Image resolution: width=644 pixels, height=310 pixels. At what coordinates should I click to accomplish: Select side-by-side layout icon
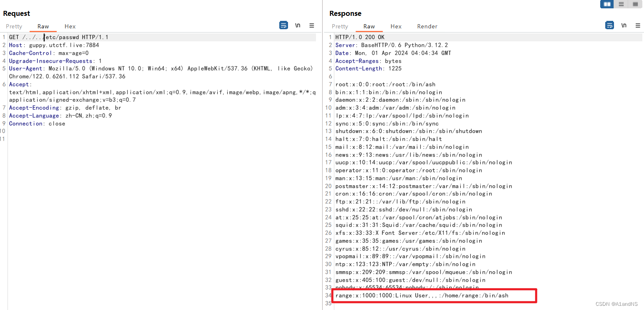607,4
